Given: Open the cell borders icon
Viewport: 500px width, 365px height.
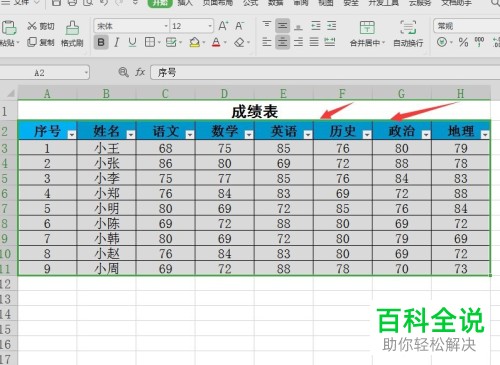Looking at the screenshot, I should pyautogui.click(x=150, y=42).
